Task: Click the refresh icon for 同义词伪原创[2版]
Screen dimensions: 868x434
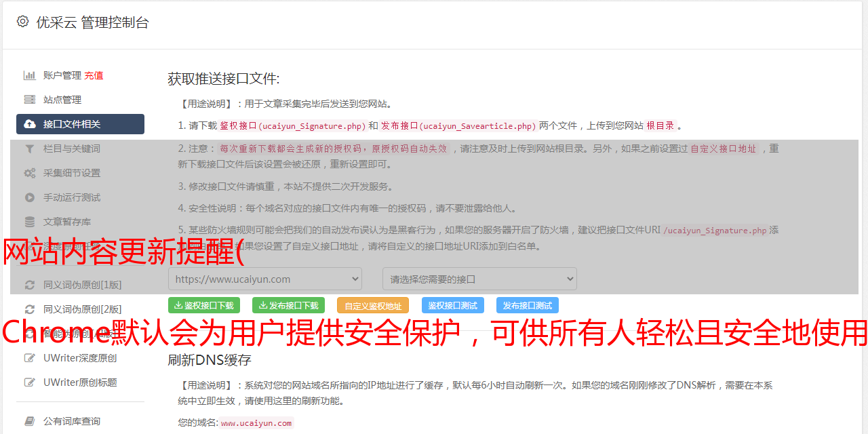Action: (30, 309)
